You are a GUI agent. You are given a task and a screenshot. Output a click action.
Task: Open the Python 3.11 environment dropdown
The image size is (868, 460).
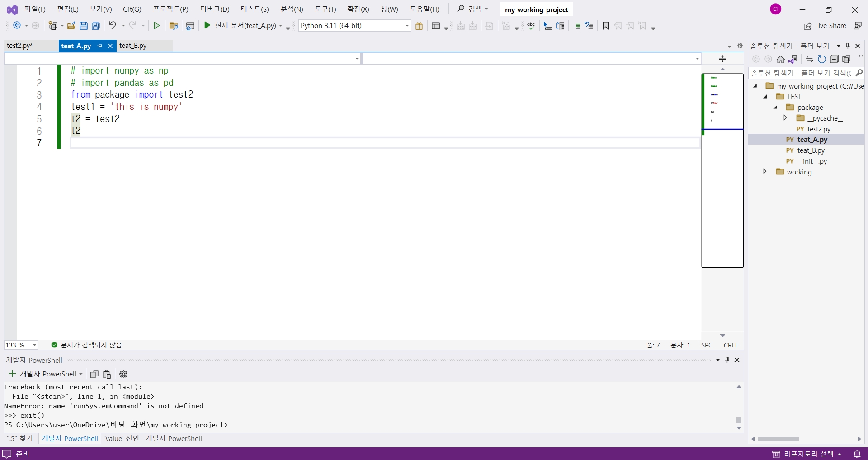point(406,25)
